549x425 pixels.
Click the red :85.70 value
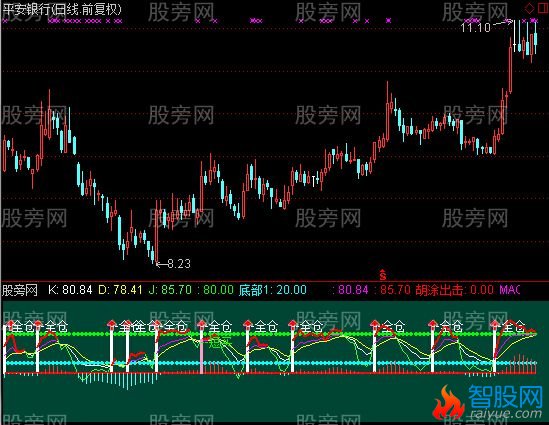392,290
